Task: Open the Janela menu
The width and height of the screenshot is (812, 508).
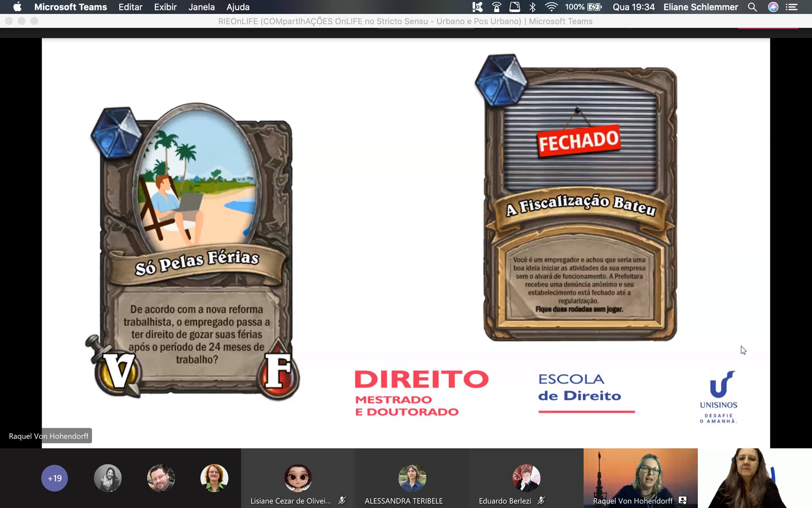Action: click(x=201, y=7)
